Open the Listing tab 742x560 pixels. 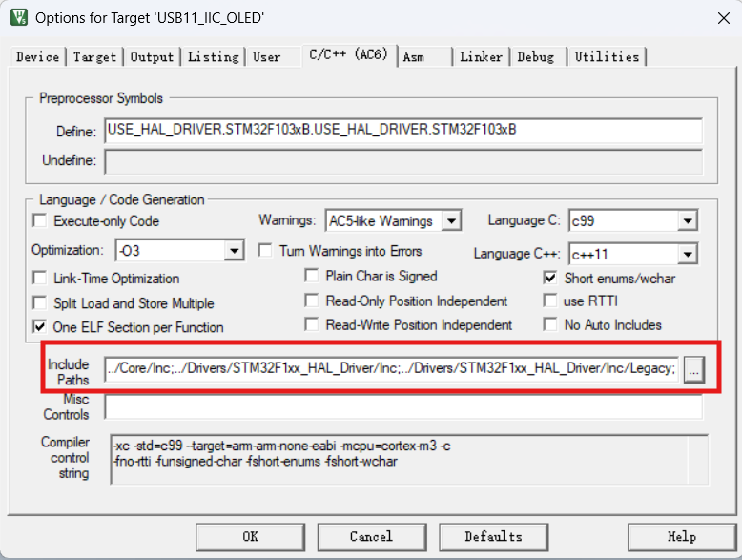tap(214, 57)
